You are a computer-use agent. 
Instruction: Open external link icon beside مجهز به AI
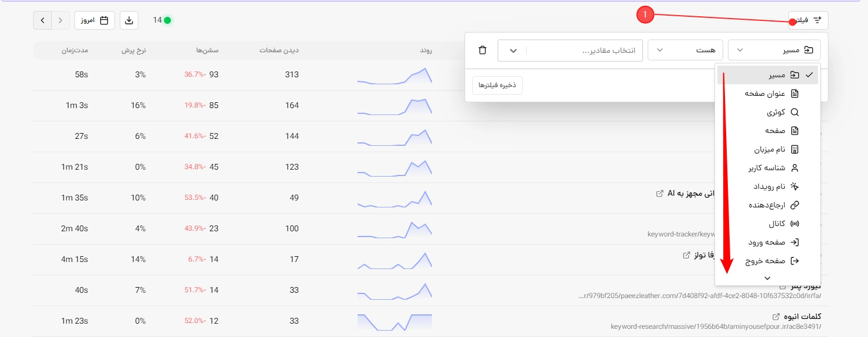coord(659,193)
